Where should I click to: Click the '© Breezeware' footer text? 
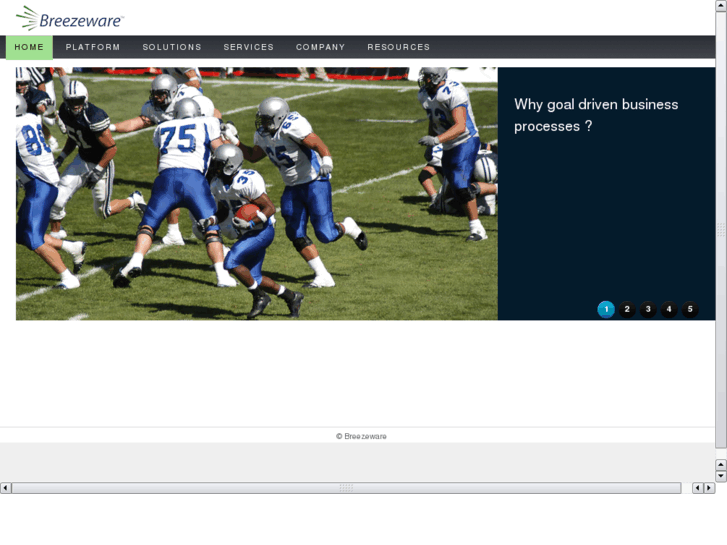click(361, 436)
